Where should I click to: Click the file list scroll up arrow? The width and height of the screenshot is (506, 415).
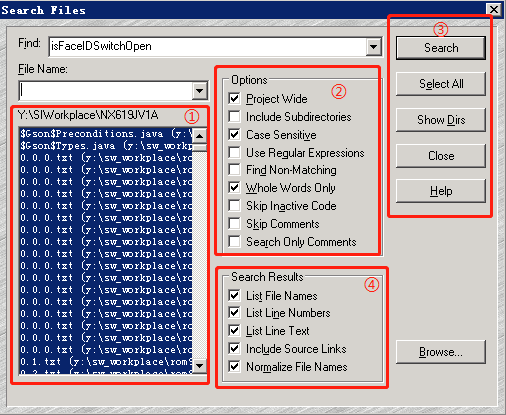pyautogui.click(x=199, y=136)
